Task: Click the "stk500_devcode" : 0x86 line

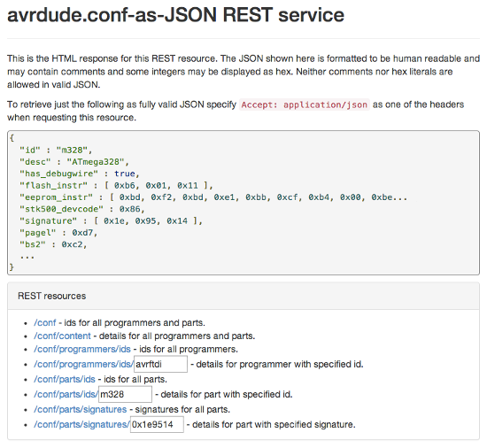Action: [82, 209]
